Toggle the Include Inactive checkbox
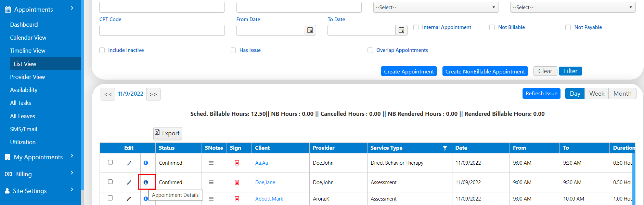This screenshot has height=205, width=644. (102, 50)
